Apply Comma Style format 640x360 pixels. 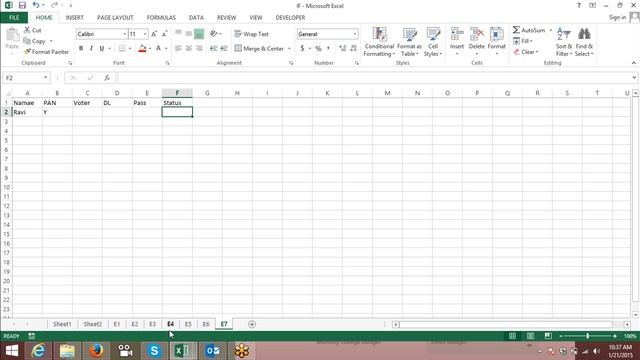[328, 48]
